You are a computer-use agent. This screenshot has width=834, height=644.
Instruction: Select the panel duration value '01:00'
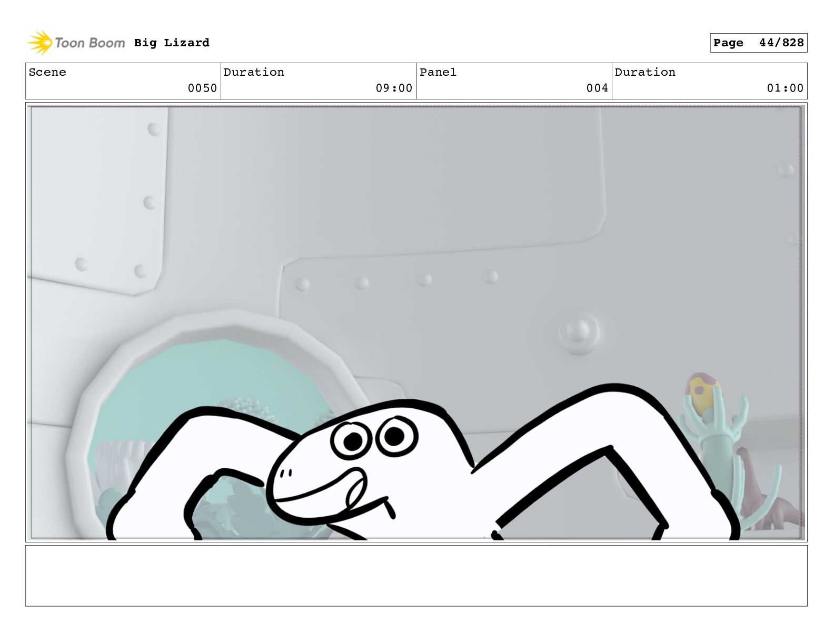785,88
